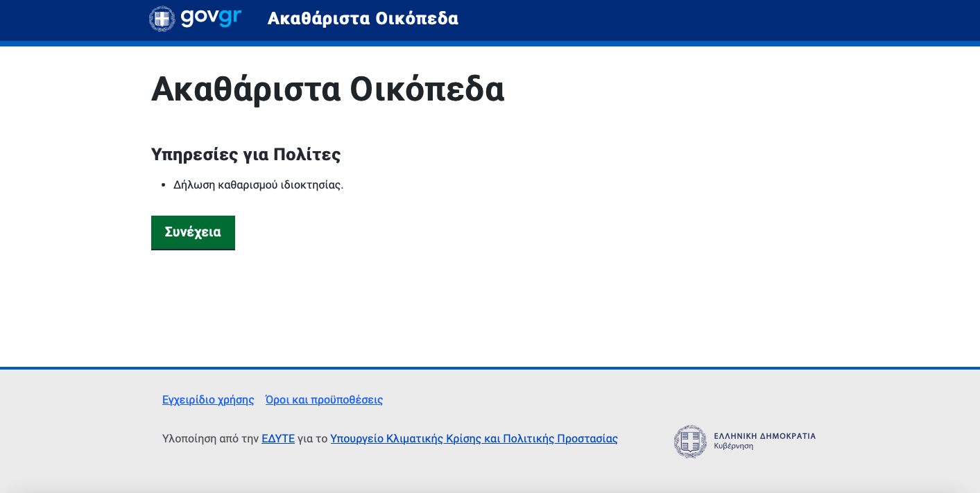This screenshot has width=980, height=493.
Task: Visit Υπουργείο Κλιματικής Κρίσης και Πολιτικής Προστασίας link
Action: pos(474,439)
